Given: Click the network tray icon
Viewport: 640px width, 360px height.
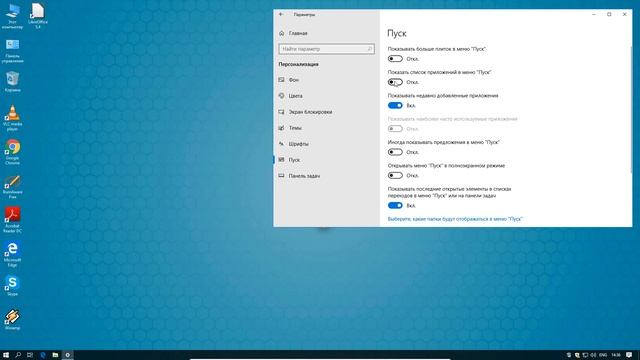Looking at the screenshot, I should pos(585,355).
